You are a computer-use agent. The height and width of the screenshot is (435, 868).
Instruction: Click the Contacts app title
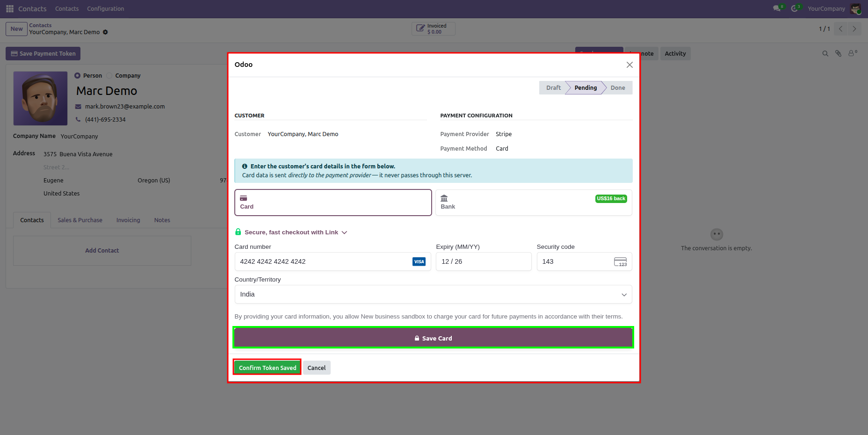tap(32, 9)
